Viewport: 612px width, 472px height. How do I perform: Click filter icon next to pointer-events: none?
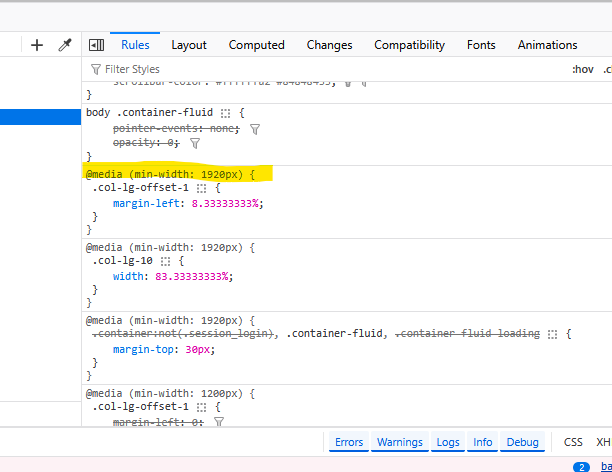click(x=255, y=129)
